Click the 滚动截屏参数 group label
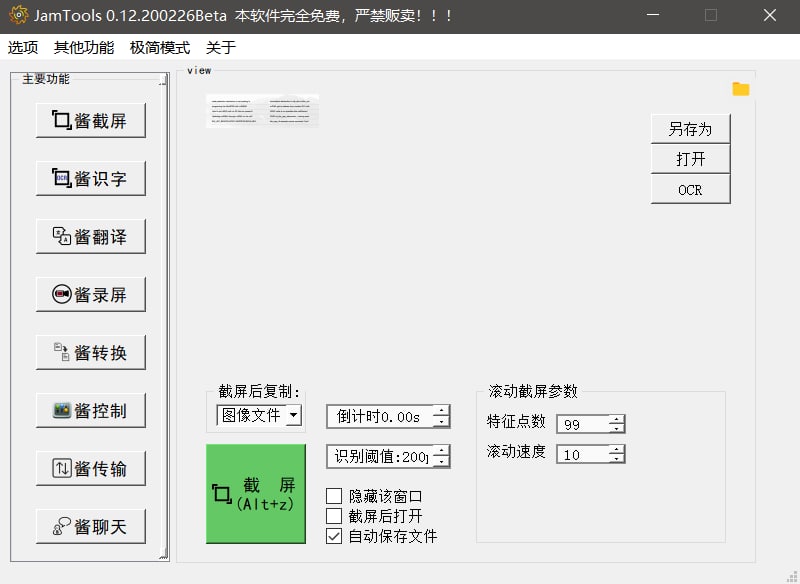Image resolution: width=800 pixels, height=584 pixels. click(533, 391)
